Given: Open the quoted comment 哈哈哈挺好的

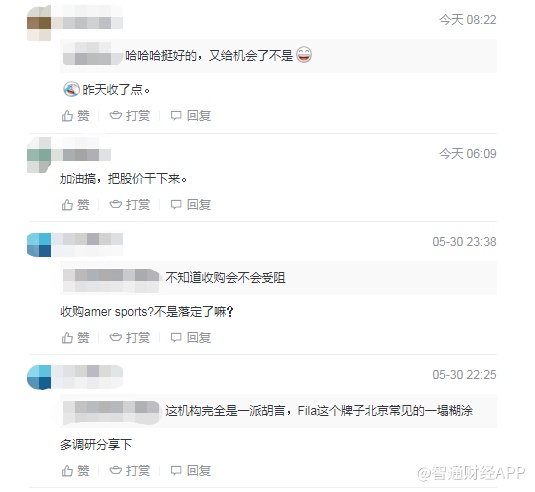Looking at the screenshot, I should (x=278, y=56).
